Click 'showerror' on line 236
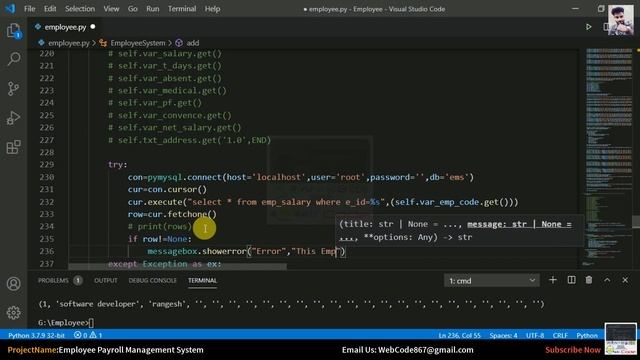The width and height of the screenshot is (640, 360). tap(224, 251)
